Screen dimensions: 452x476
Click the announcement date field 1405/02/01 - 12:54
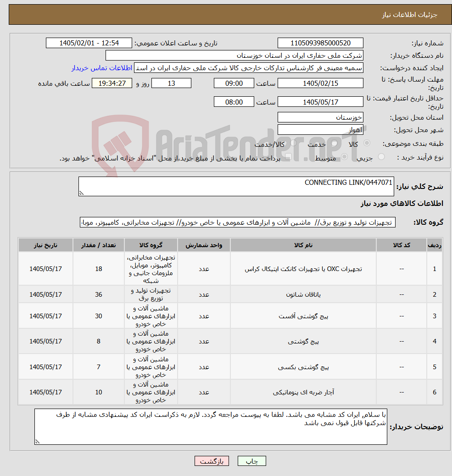pyautogui.click(x=89, y=43)
